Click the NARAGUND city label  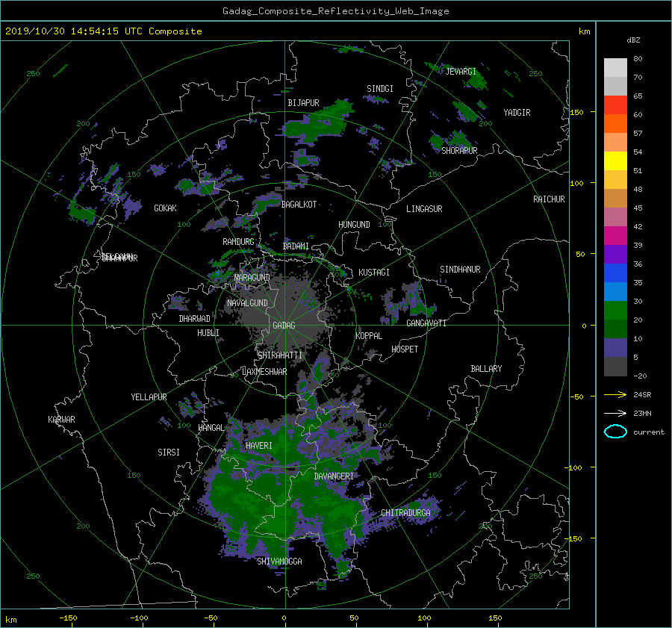(252, 277)
